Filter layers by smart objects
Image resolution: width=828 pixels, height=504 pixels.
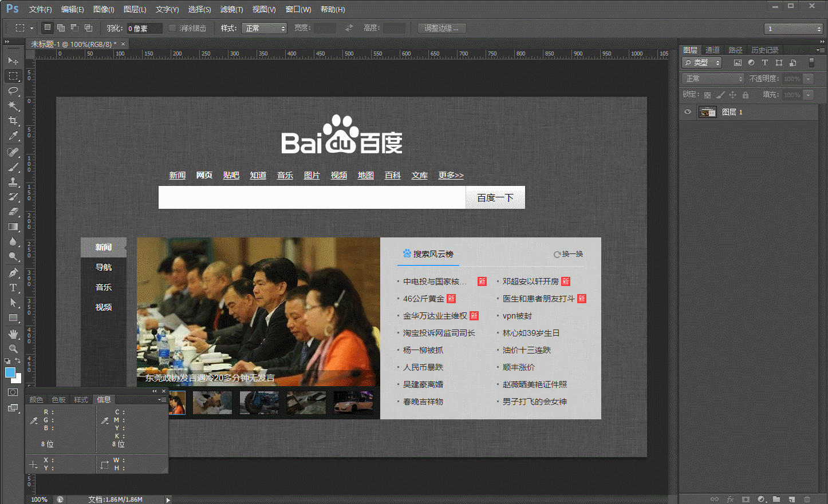click(793, 63)
